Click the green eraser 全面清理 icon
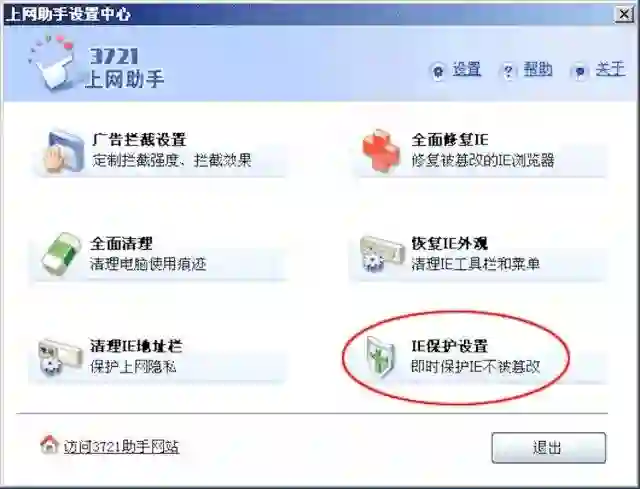The width and height of the screenshot is (640, 489). pyautogui.click(x=61, y=253)
